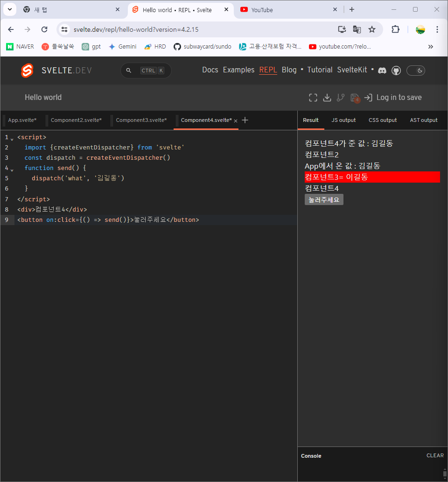Open the translate page icon
The height and width of the screenshot is (482, 448).
[x=357, y=29]
